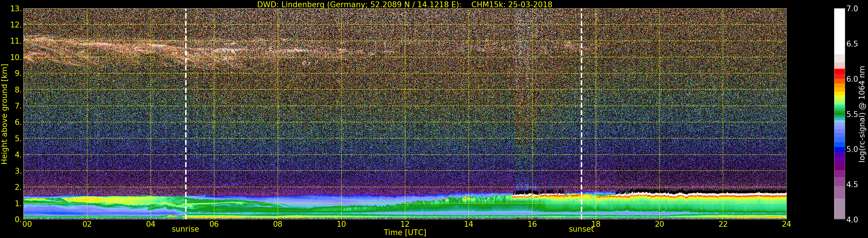Viewport: 868px width, 238px height.
Task: Click the height axis tick label 6
Action: (18, 122)
